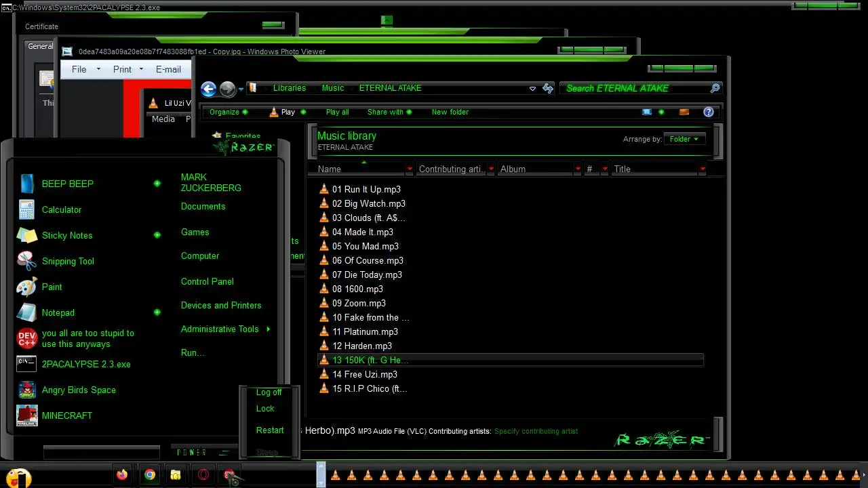Open Devices and Printers
The width and height of the screenshot is (868, 488).
pyautogui.click(x=220, y=305)
